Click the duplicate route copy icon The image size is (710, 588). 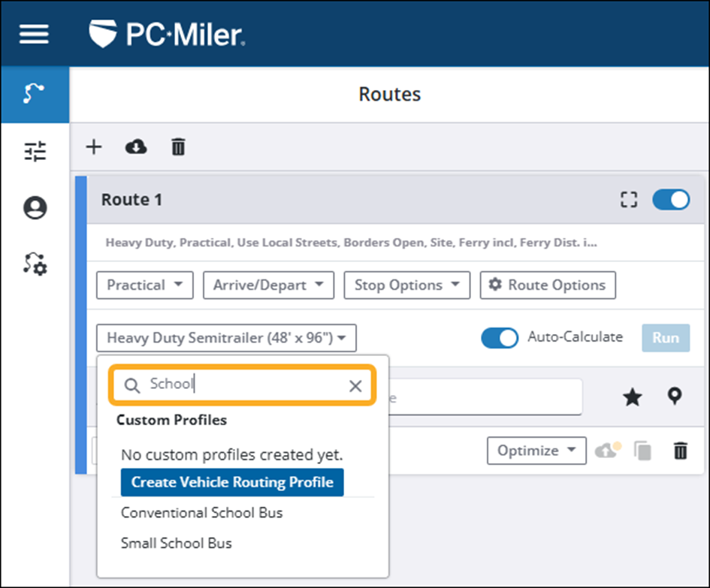point(642,451)
